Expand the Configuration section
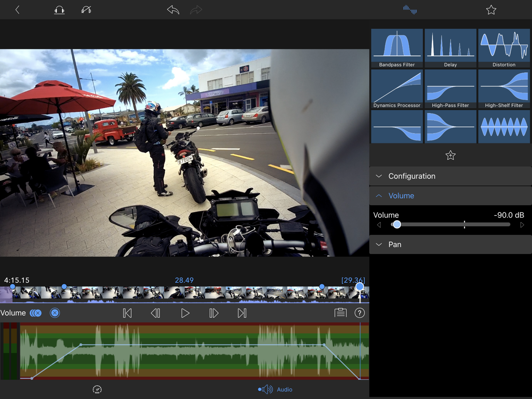Image resolution: width=532 pixels, height=399 pixels. [450, 176]
